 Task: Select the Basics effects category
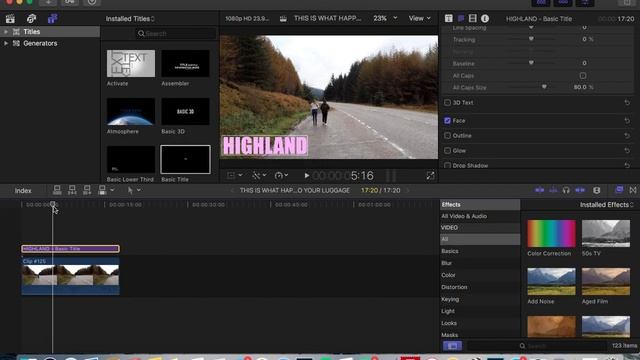point(450,251)
